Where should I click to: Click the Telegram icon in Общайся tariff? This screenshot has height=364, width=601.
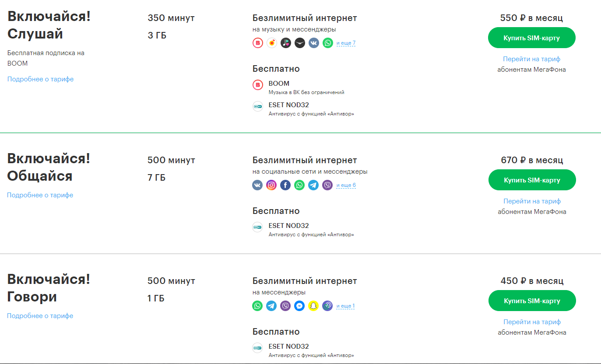[313, 185]
